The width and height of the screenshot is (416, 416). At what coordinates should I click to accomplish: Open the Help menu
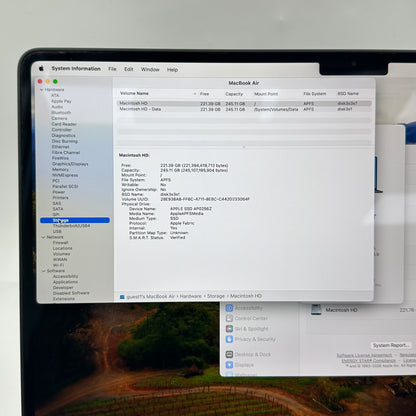tap(172, 70)
